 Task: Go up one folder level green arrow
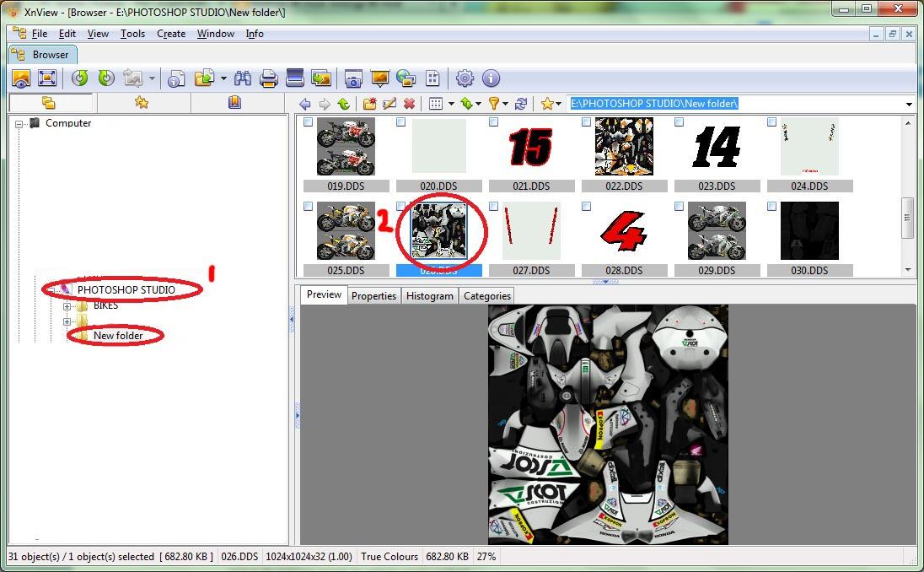click(x=344, y=105)
